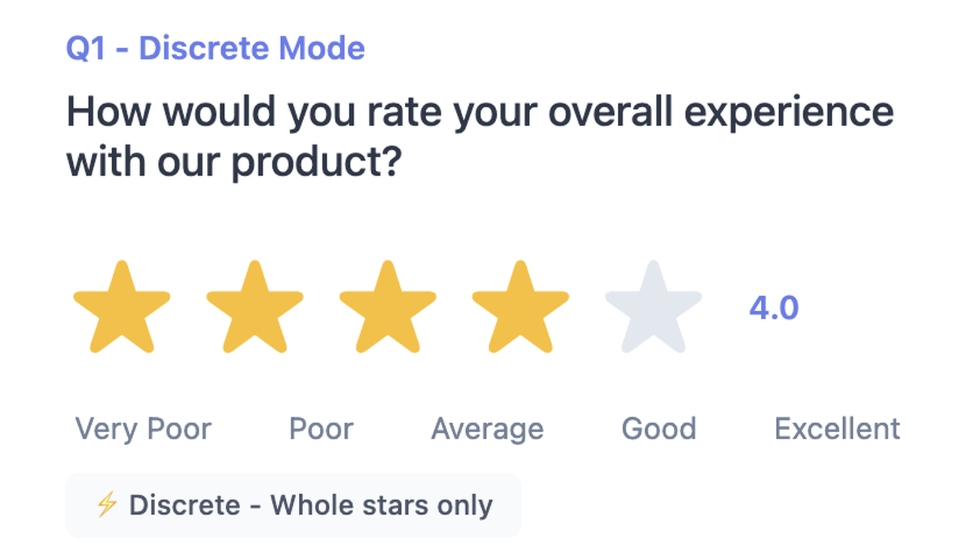Click the Discrete - Whole stars only badge
Screen dimensions: 980x552
coord(293,505)
